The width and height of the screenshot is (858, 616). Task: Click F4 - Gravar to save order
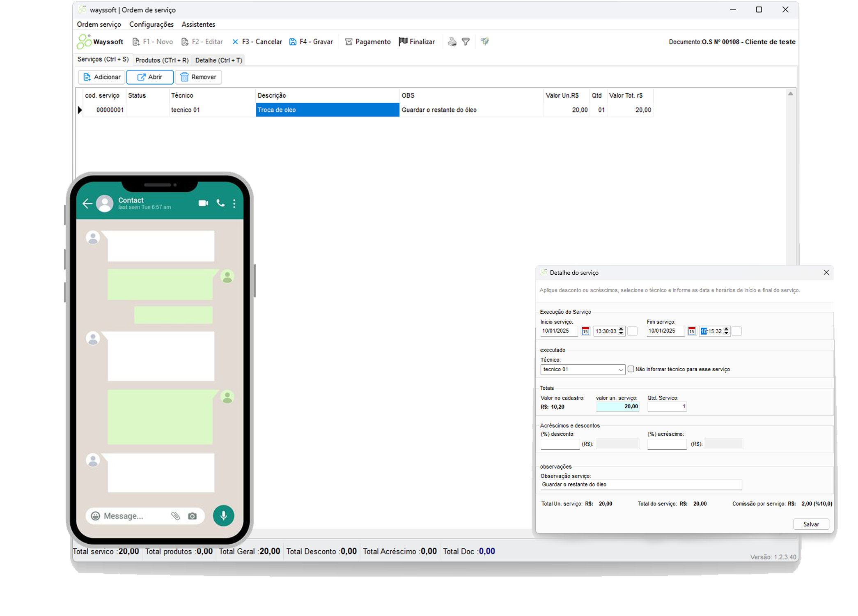tap(311, 42)
